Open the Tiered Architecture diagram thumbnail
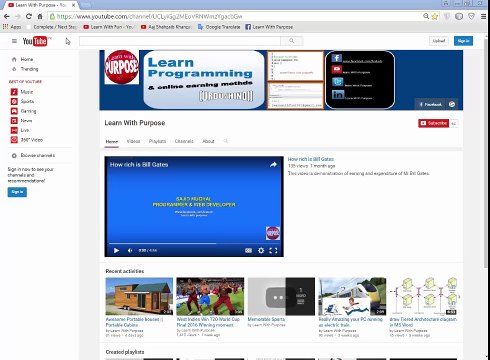This screenshot has height=360, width=490. pyautogui.click(x=423, y=296)
